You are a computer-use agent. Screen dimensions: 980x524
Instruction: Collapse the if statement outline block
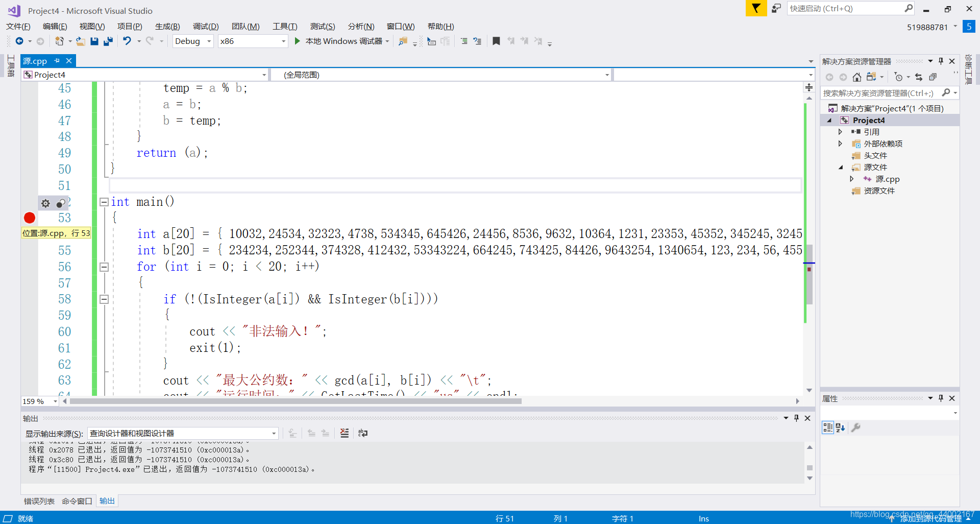(104, 299)
